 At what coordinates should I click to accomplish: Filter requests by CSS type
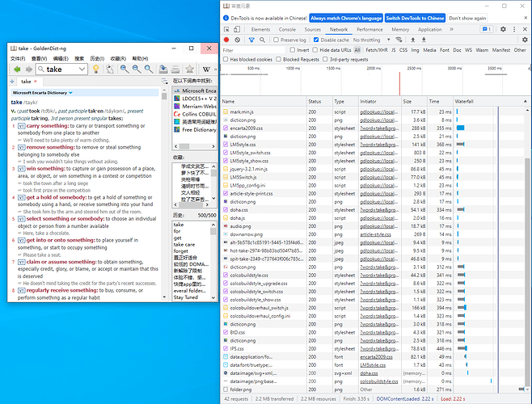pos(403,50)
